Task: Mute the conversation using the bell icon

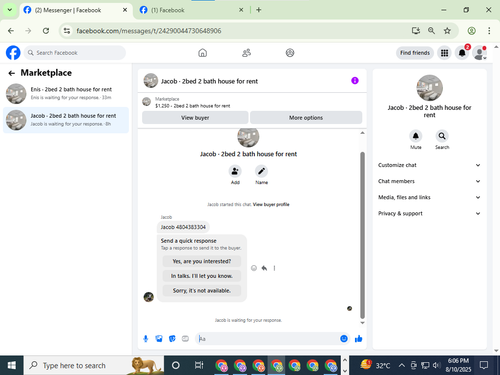Action: 416,136
